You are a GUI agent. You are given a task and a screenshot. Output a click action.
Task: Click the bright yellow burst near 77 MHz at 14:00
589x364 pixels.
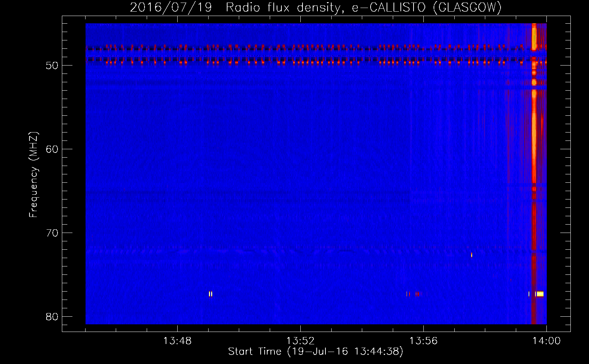click(540, 294)
